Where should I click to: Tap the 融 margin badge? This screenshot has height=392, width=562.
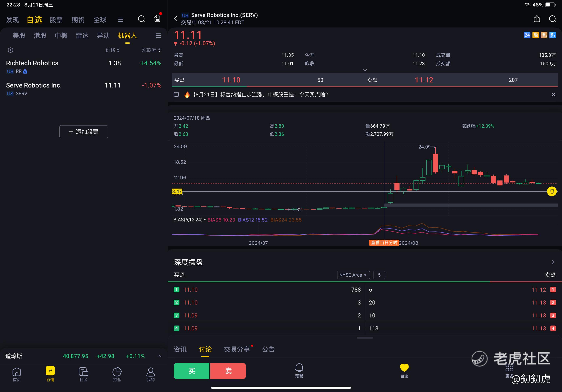point(535,35)
